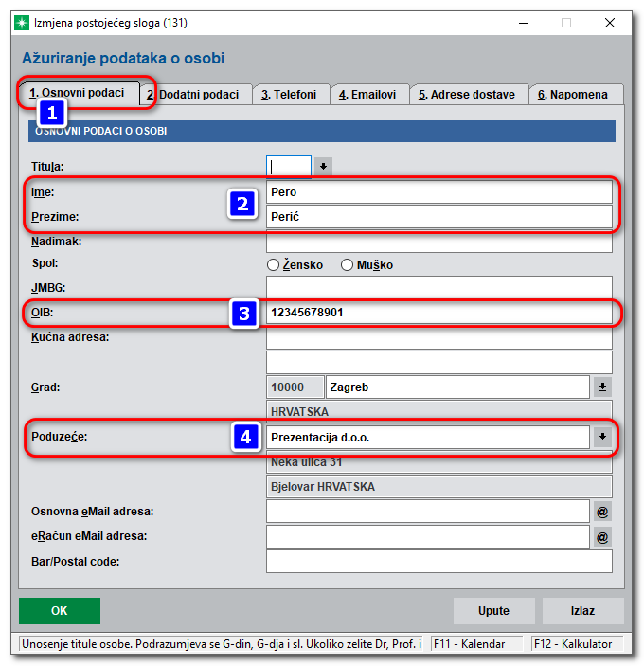Image resolution: width=644 pixels, height=666 pixels.
Task: Switch to the Dodatni podaci tab
Action: [197, 95]
